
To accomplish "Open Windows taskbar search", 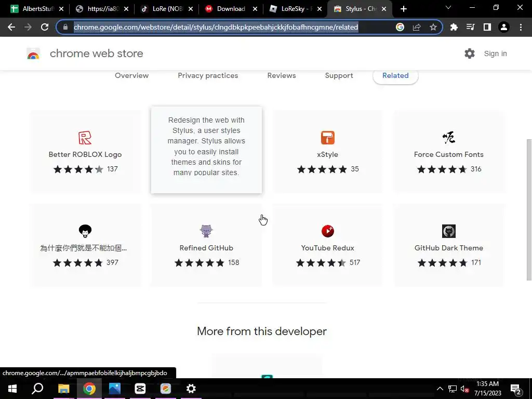I will coord(37,389).
